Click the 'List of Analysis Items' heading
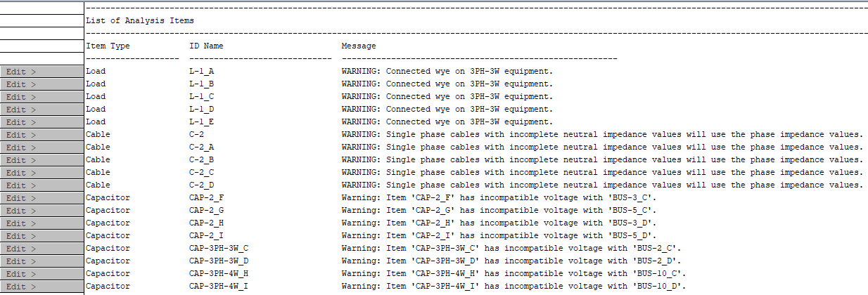The height and width of the screenshot is (295, 868). [x=140, y=20]
